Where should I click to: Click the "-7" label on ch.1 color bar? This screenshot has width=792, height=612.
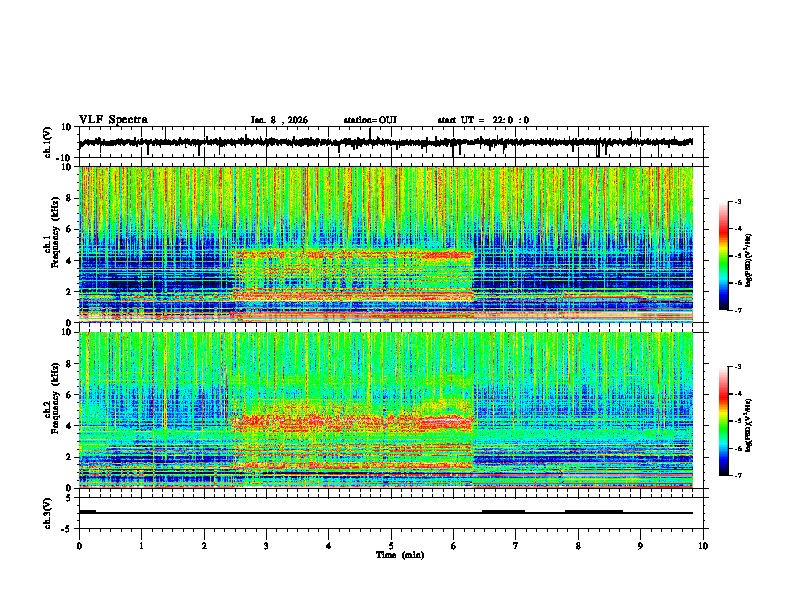click(737, 310)
